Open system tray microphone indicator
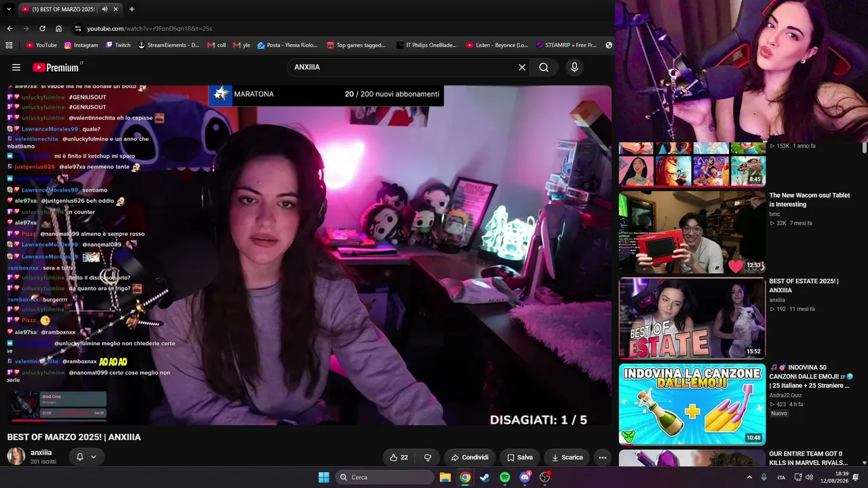Image resolution: width=868 pixels, height=488 pixels. [x=764, y=477]
